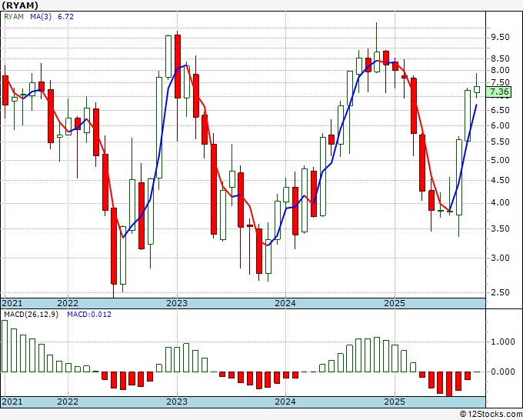The height and width of the screenshot is (420, 523).
Task: Open the 12Stocks.com copyright link
Action: [x=491, y=415]
